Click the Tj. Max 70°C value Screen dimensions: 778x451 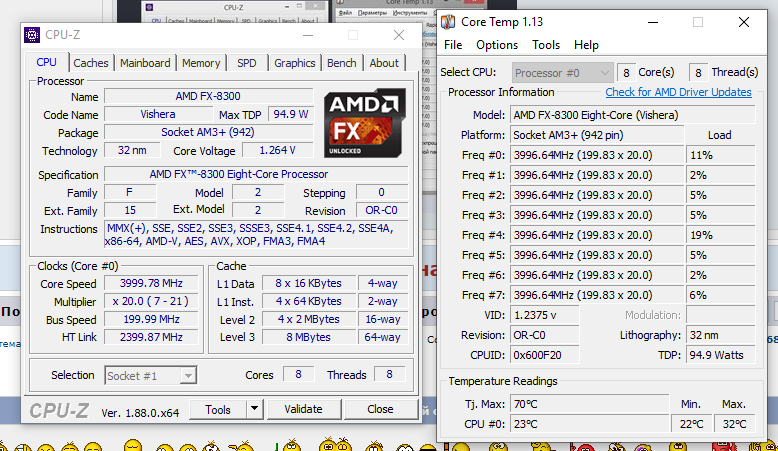point(589,404)
